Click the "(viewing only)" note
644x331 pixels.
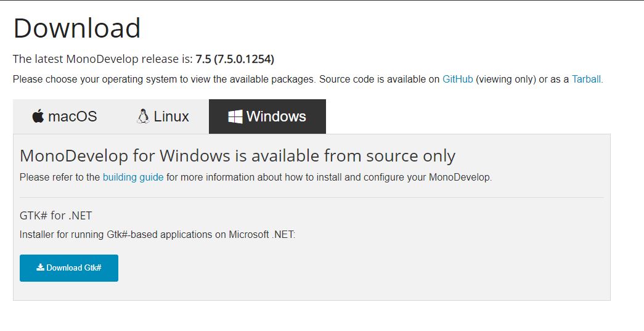(506, 80)
